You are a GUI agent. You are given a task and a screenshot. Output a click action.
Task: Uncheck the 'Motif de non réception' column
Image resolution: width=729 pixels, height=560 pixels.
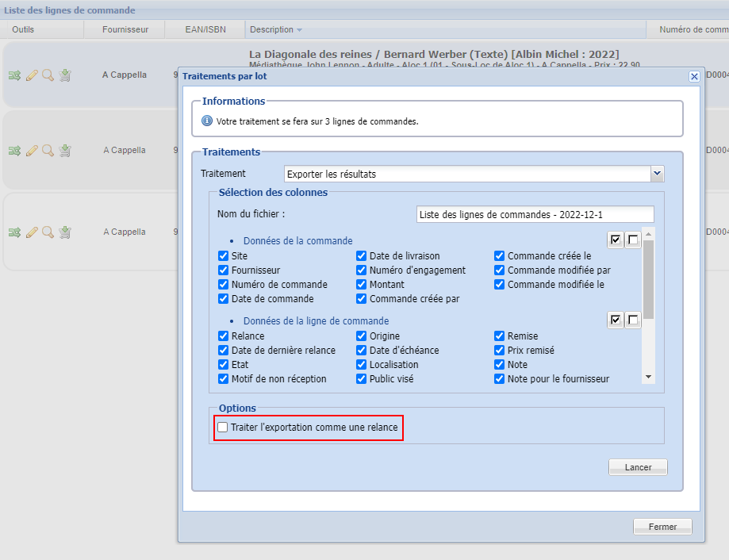223,378
